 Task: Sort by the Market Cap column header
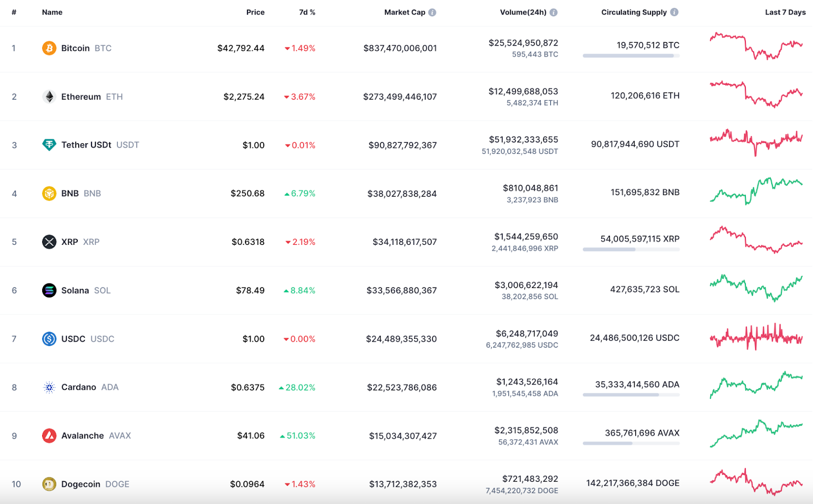[x=405, y=12]
